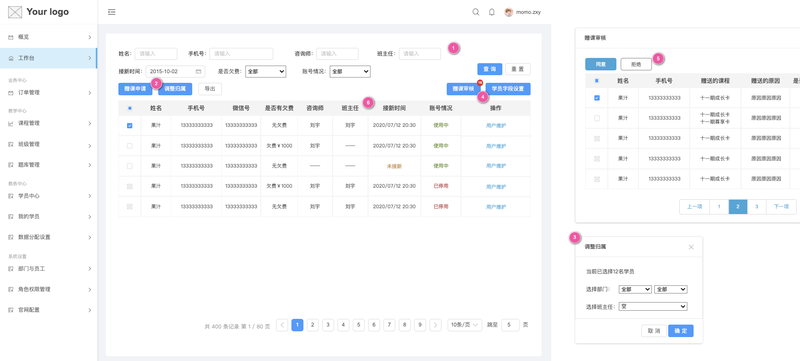Uncheck first row checkbox in 赠课审核 table

[597, 98]
